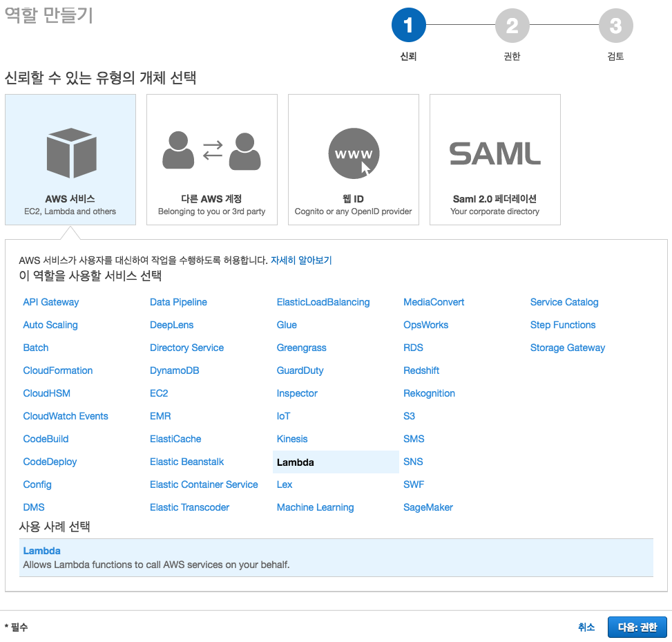Select CloudWatch Events service

pos(66,415)
